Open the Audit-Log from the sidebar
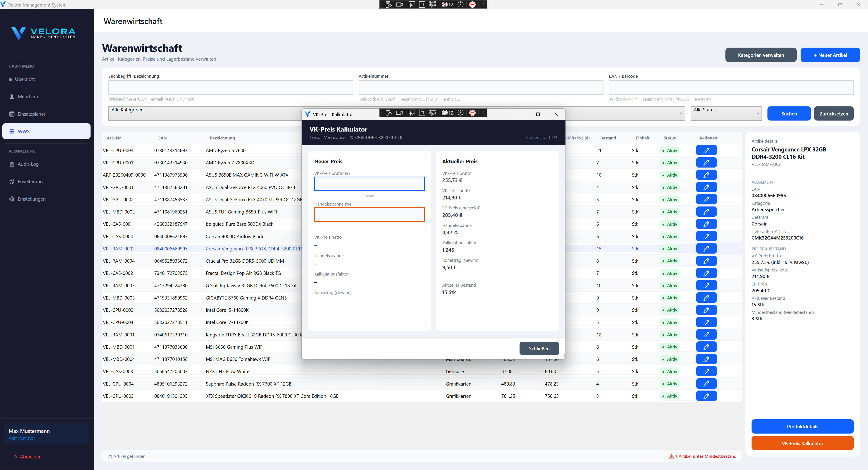The image size is (868, 470). coord(28,164)
